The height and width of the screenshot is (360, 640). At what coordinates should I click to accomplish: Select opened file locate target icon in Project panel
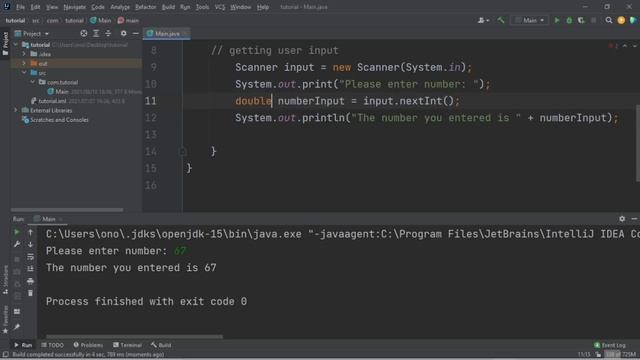(84, 33)
